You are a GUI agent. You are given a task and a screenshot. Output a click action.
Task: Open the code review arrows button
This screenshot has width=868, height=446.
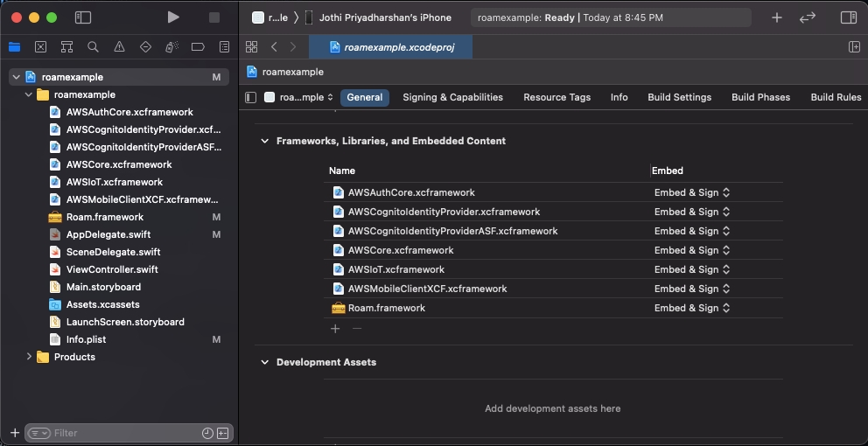(808, 17)
